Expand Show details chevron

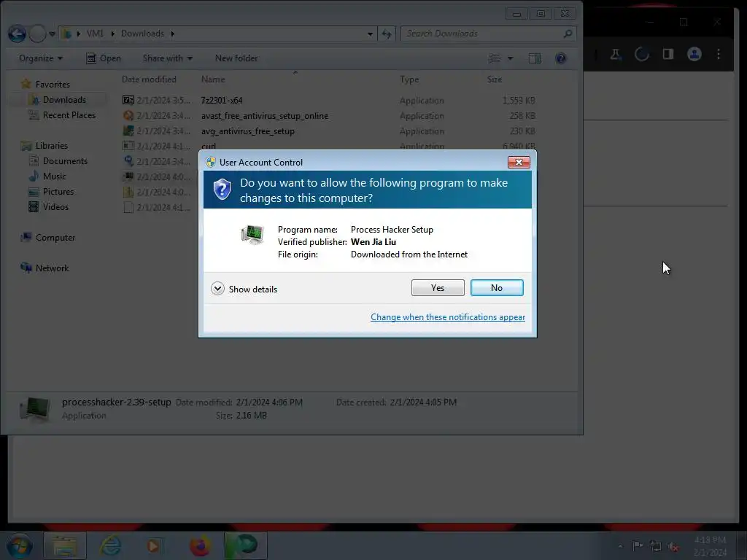[x=217, y=289]
